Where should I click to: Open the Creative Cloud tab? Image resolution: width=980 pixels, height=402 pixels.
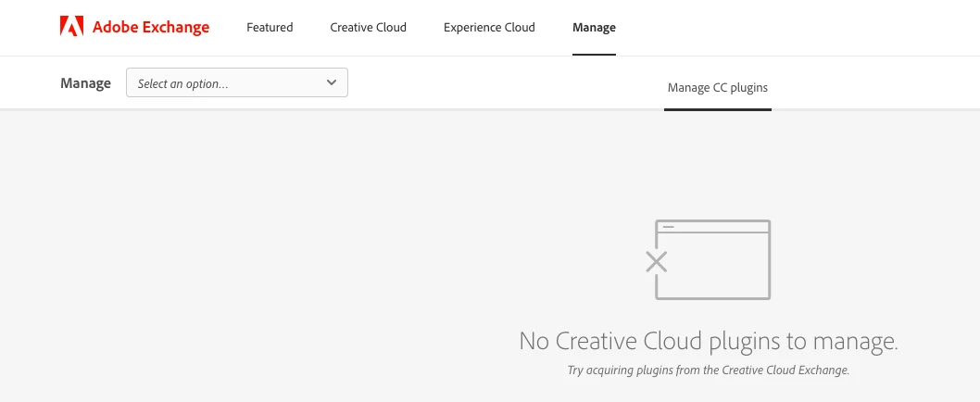tap(368, 28)
